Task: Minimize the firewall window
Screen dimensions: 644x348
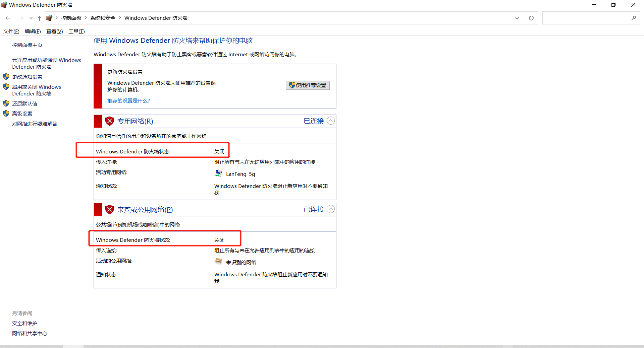Action: [594, 5]
